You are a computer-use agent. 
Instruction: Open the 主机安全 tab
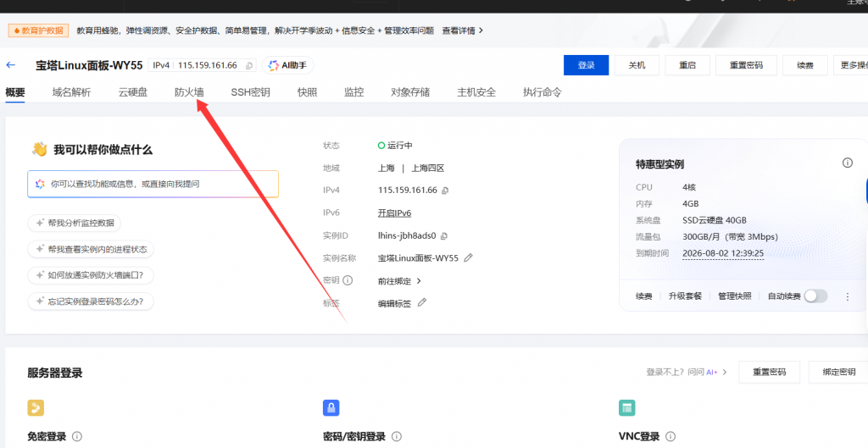[476, 92]
